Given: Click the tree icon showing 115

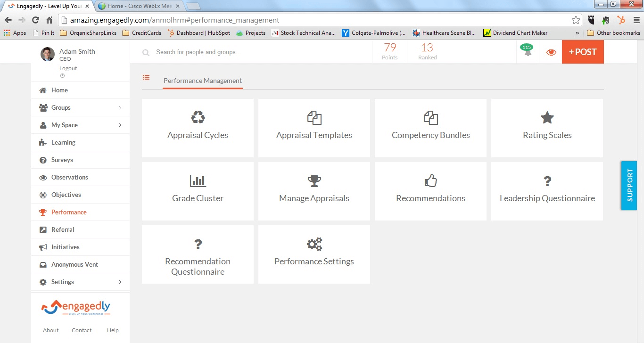Looking at the screenshot, I should point(527,52).
